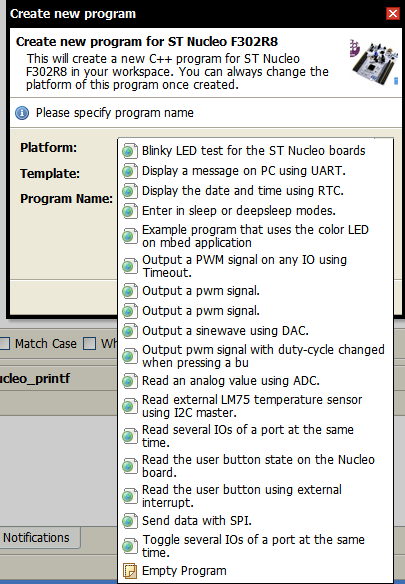
Task: Click the Empty Program note icon
Action: [x=130, y=571]
